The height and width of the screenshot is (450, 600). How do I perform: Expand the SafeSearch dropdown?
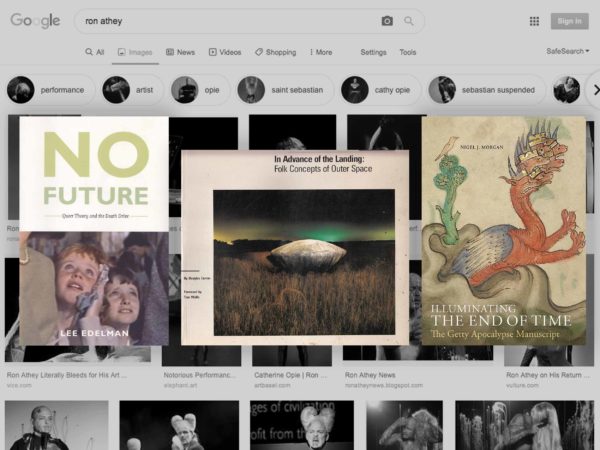point(567,51)
